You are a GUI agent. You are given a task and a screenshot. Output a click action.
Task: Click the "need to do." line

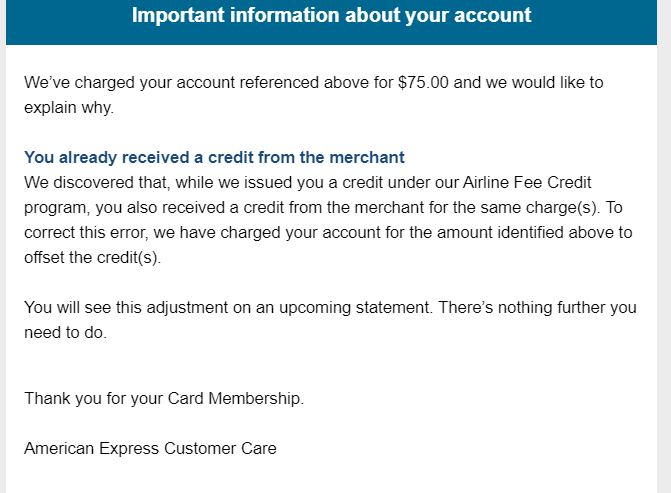point(65,333)
